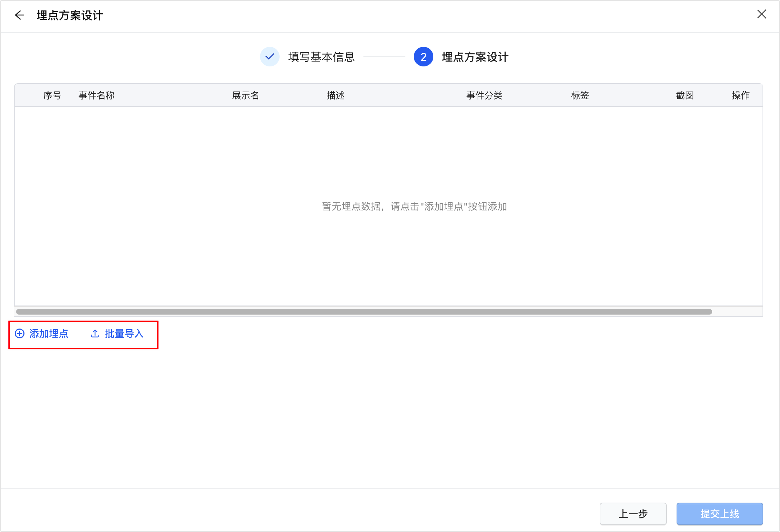Click the completed step checkmark icon
The height and width of the screenshot is (532, 780).
point(269,57)
